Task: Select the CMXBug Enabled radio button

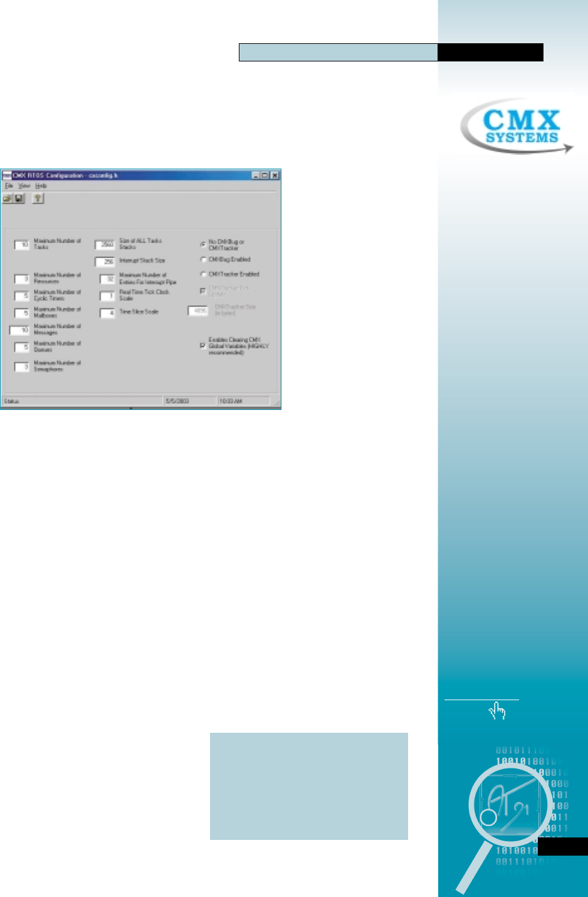Action: 203,259
